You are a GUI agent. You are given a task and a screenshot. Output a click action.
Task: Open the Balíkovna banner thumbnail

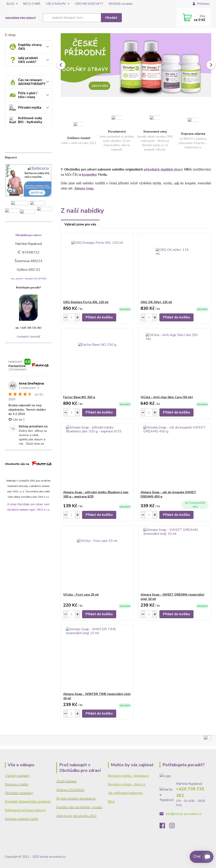(x=28, y=180)
